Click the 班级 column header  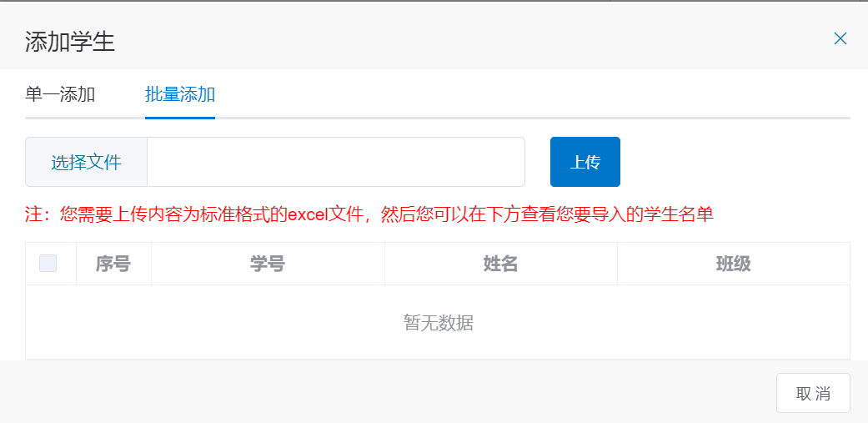[x=734, y=264]
